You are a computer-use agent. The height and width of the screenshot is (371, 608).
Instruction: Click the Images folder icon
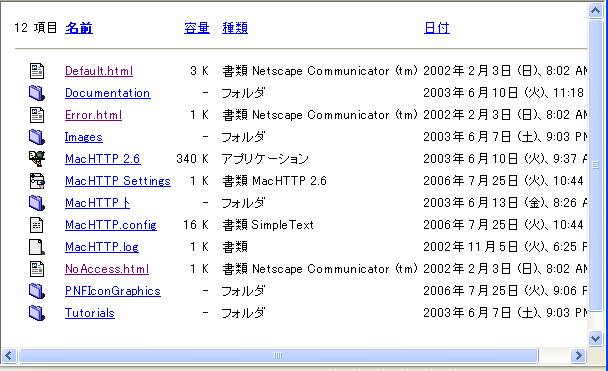[x=37, y=137]
